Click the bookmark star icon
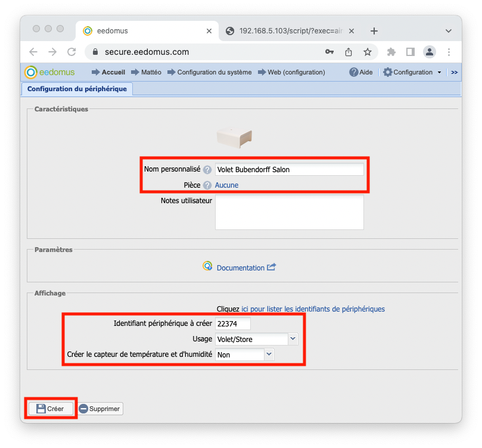482x448 pixels. tap(368, 52)
